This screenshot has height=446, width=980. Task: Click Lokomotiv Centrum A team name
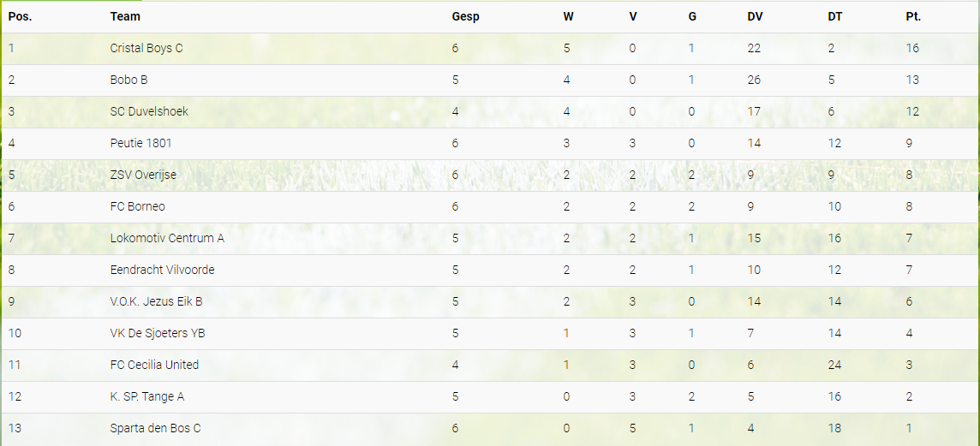tap(167, 238)
